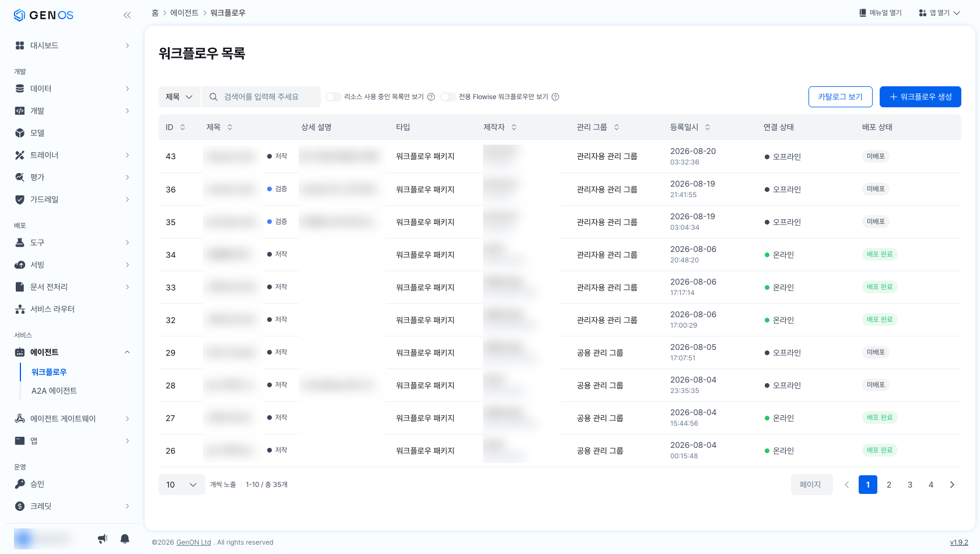This screenshot has width=980, height=554.
Task: Open 승인 key icon in sidebar
Action: 20,484
